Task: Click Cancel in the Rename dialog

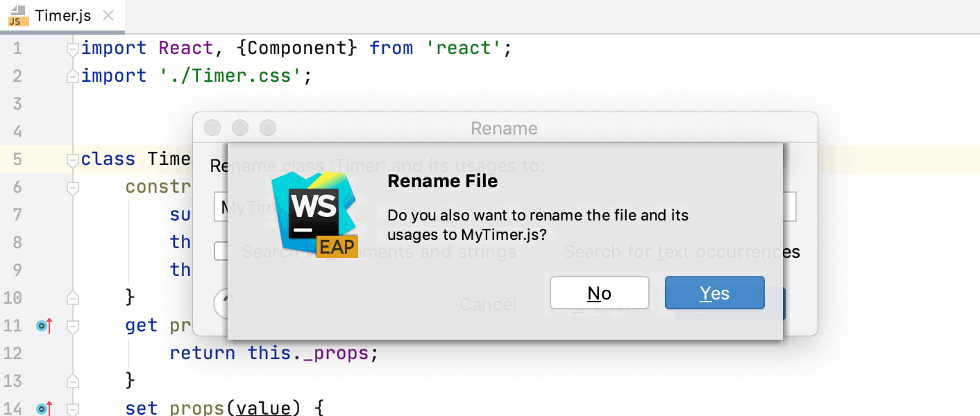Action: [488, 304]
